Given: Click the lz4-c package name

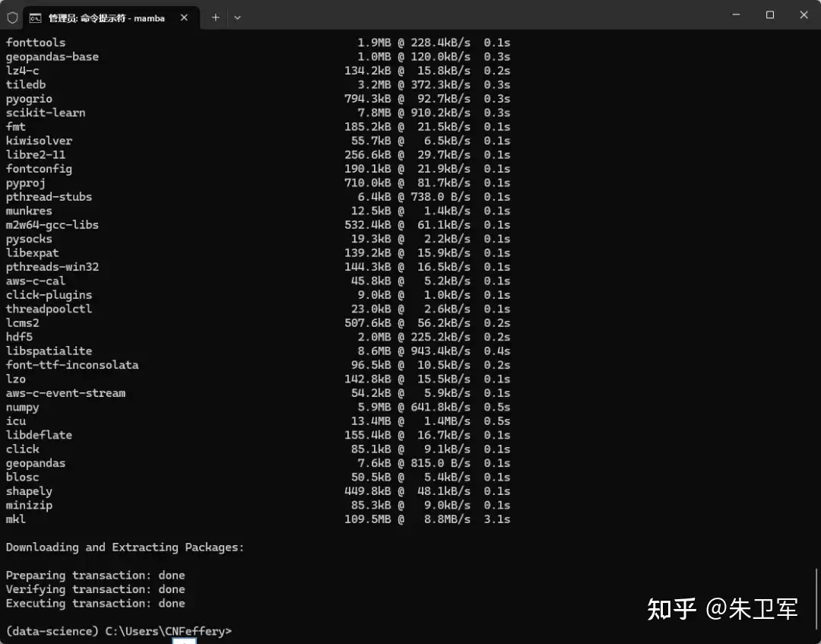Looking at the screenshot, I should pos(22,71).
